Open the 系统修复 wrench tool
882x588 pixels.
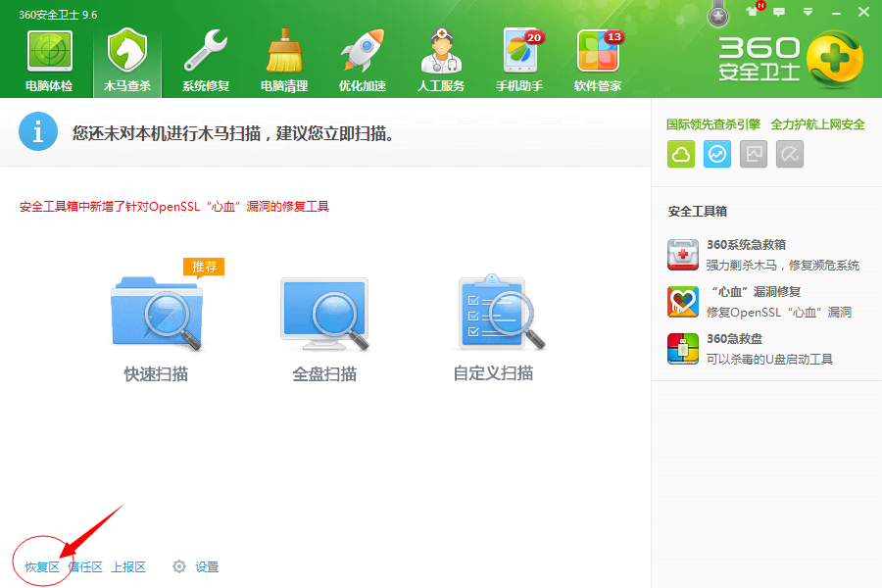click(206, 60)
